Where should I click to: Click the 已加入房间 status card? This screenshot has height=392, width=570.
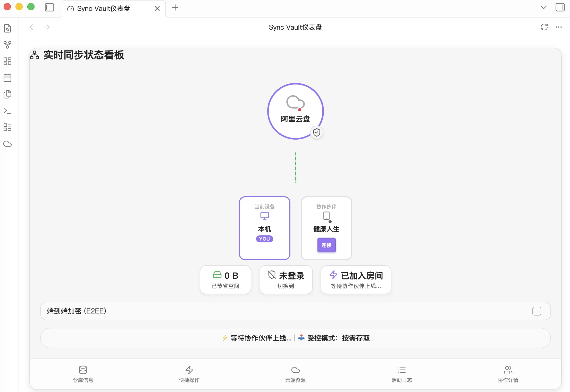[356, 280]
